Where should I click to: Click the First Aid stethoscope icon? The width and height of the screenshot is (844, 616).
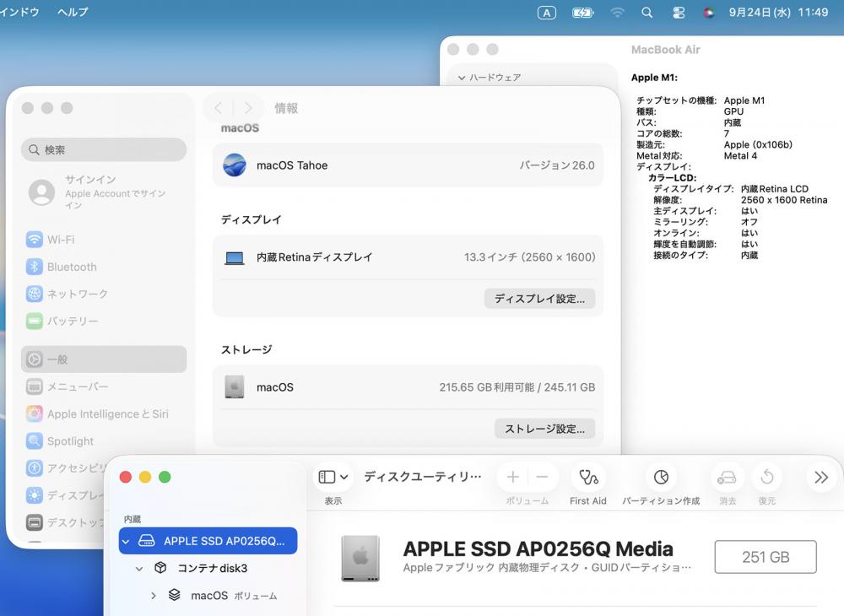click(588, 478)
